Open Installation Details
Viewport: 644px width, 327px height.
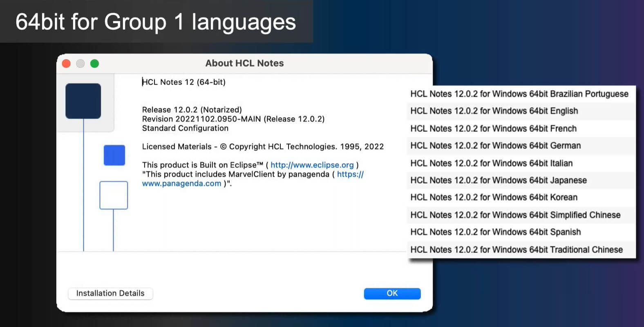tap(110, 293)
